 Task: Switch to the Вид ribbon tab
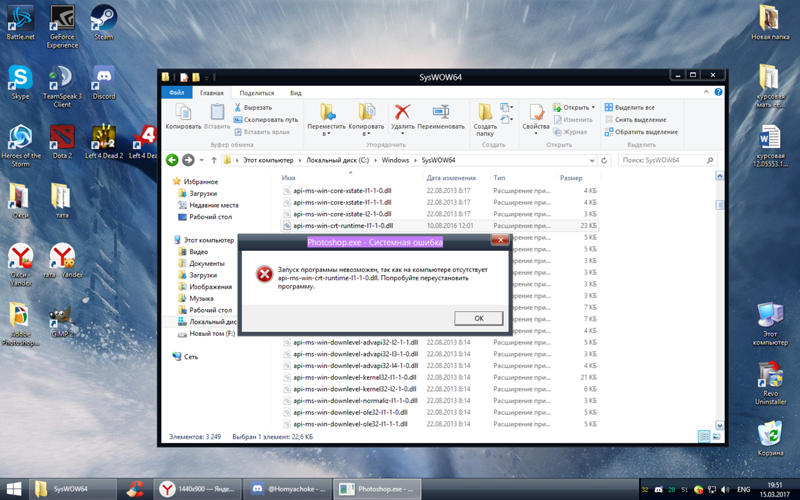[x=296, y=93]
